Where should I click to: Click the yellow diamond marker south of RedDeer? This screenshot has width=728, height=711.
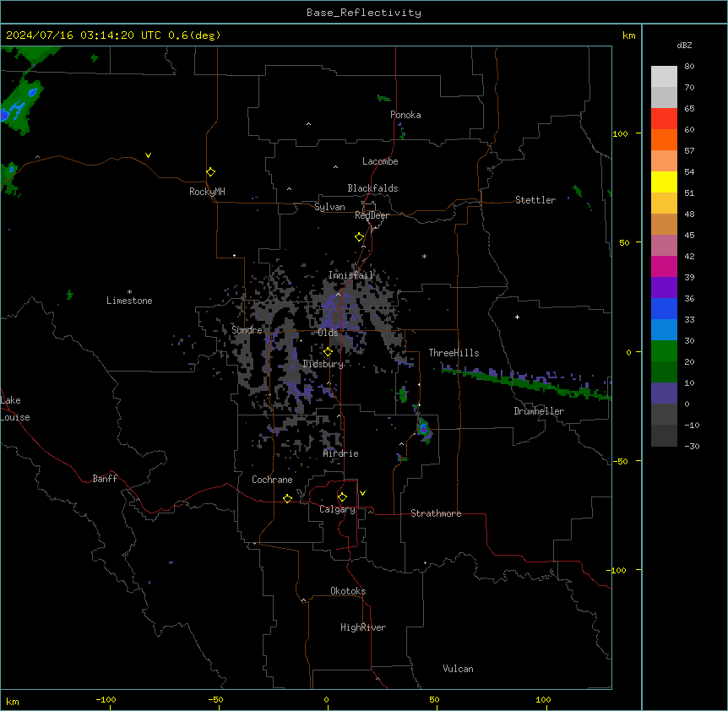pos(360,237)
